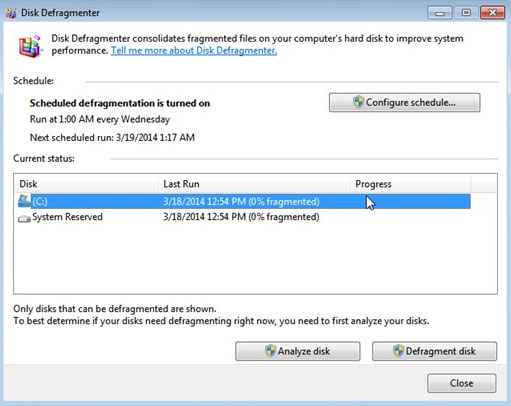
Task: Select System Reserved last run date cell
Action: 241,217
